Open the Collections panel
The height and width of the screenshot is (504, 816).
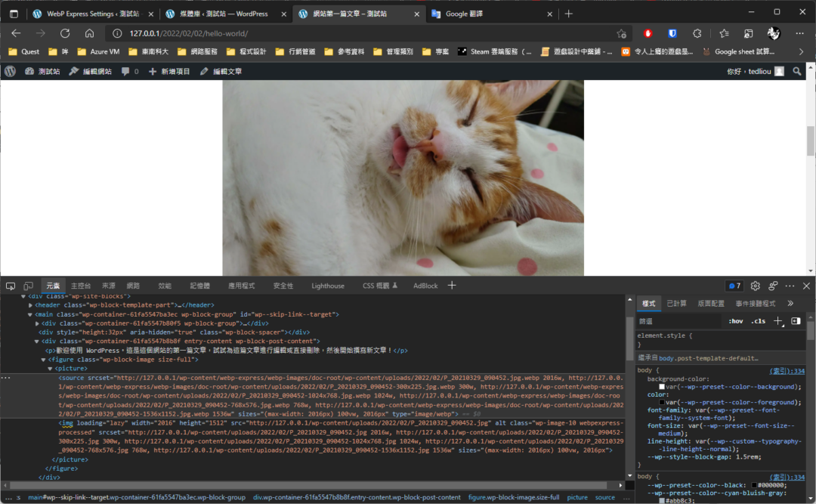point(748,33)
